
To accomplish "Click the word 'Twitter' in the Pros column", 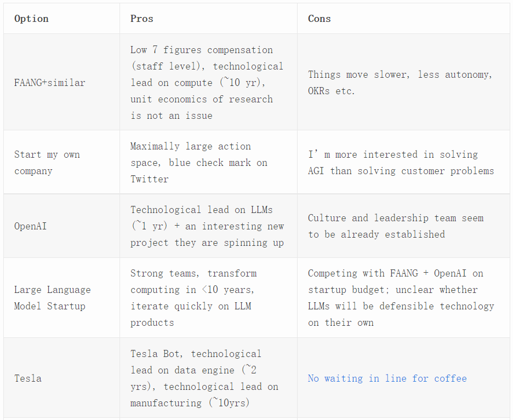I will point(149,179).
